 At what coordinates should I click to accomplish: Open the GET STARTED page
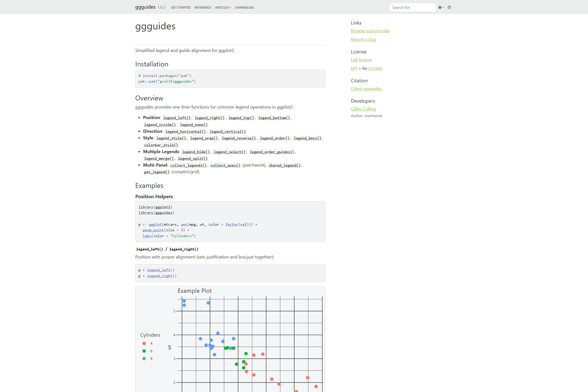point(181,8)
